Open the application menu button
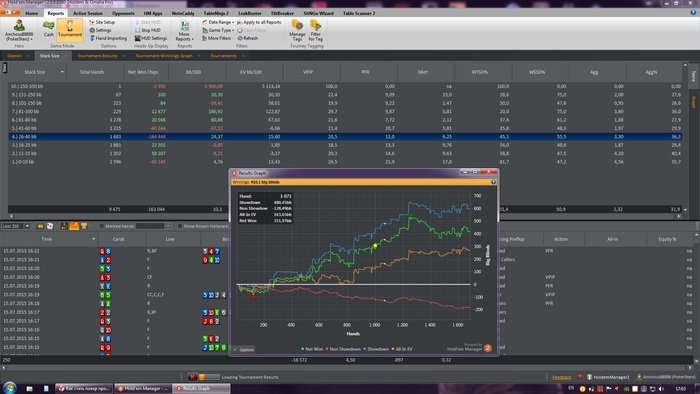 point(11,12)
